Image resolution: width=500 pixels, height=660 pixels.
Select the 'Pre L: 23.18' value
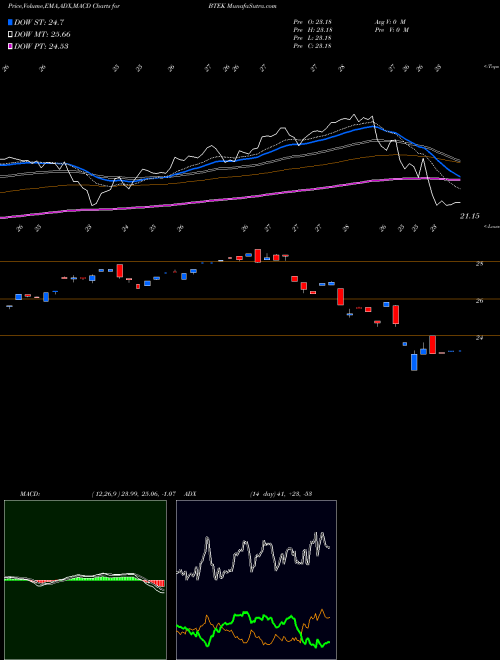coord(313,38)
